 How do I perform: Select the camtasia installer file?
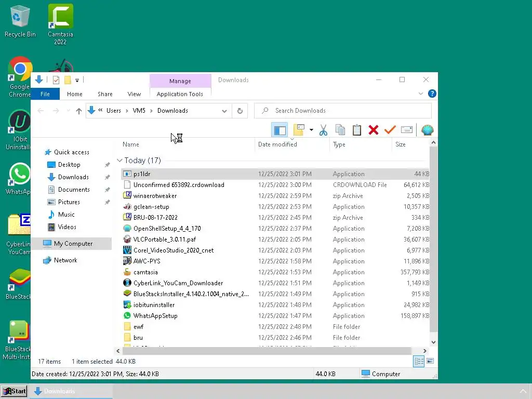coord(275,272)
